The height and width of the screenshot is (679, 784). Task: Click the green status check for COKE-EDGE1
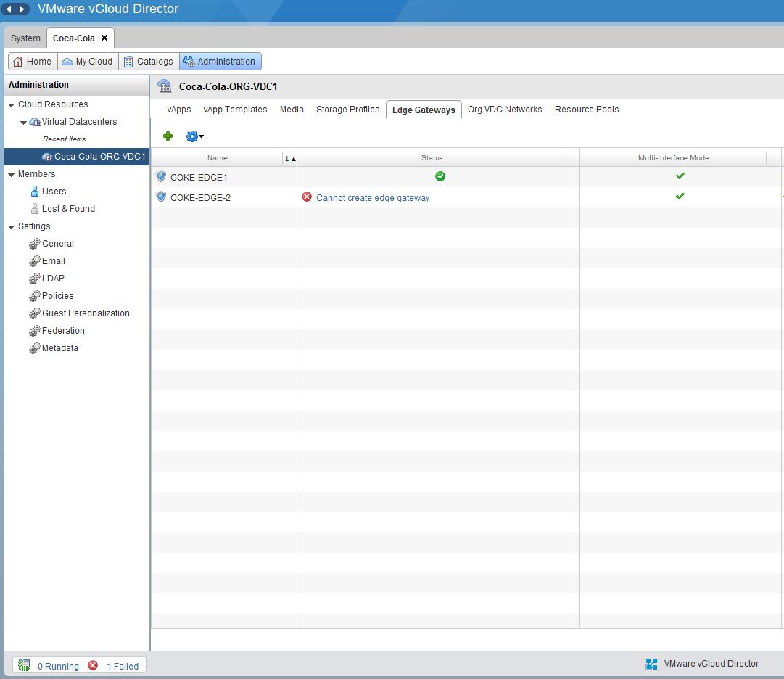coord(440,176)
